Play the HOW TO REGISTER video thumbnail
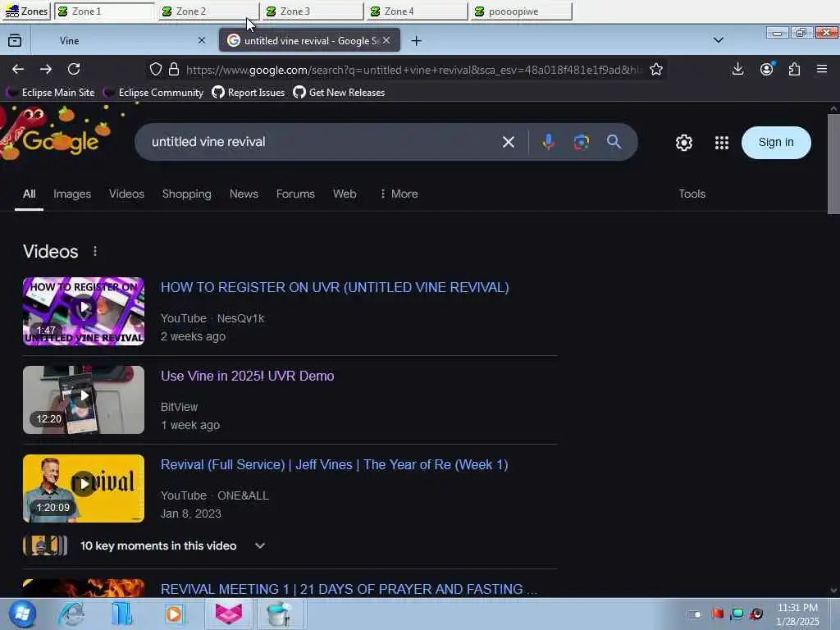The height and width of the screenshot is (630, 840). (x=84, y=311)
